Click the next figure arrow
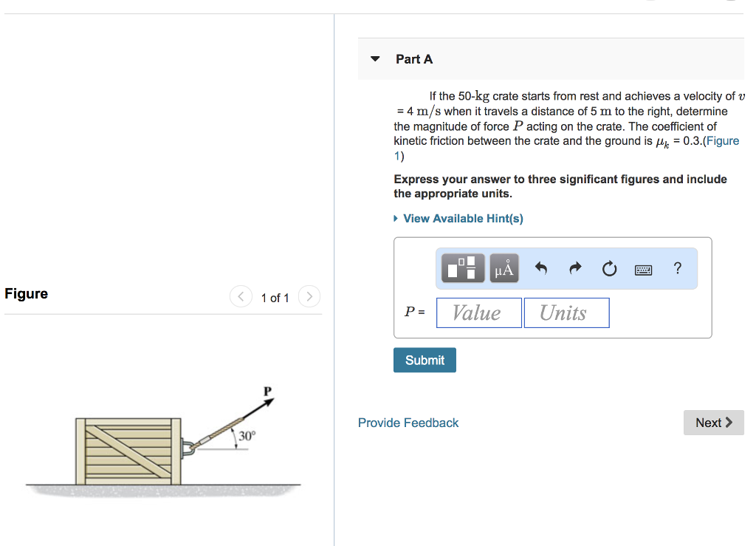The height and width of the screenshot is (546, 756). (309, 296)
